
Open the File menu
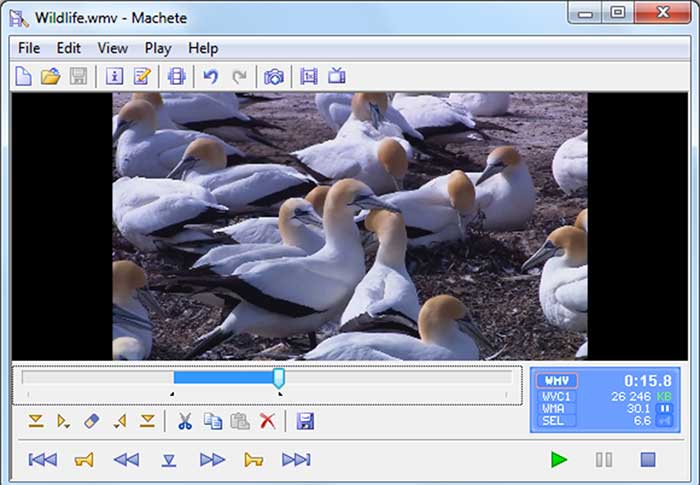click(29, 48)
